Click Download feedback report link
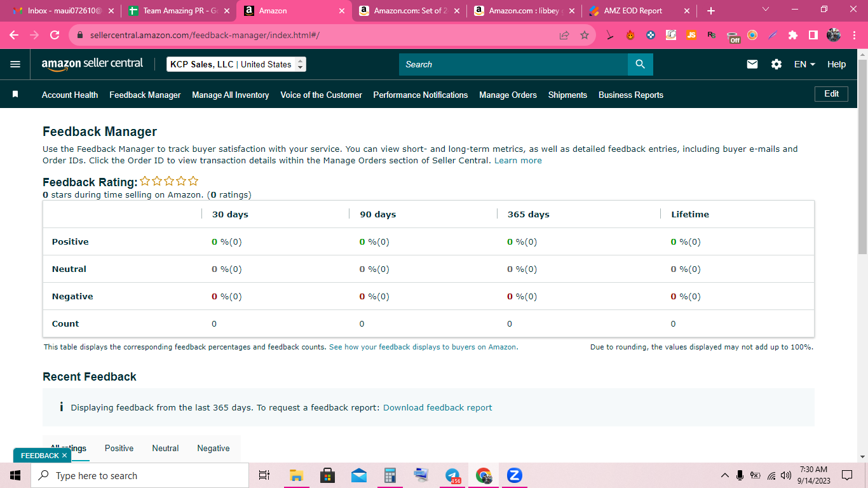 coord(438,407)
